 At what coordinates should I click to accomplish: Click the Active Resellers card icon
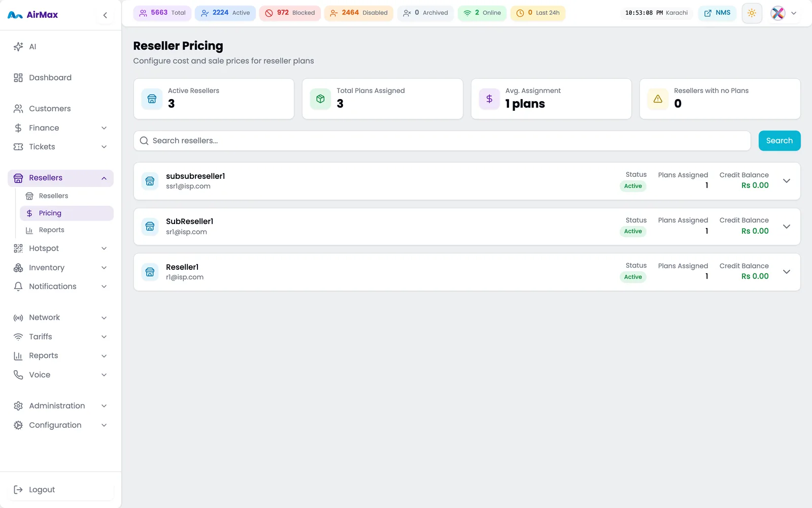(x=152, y=99)
